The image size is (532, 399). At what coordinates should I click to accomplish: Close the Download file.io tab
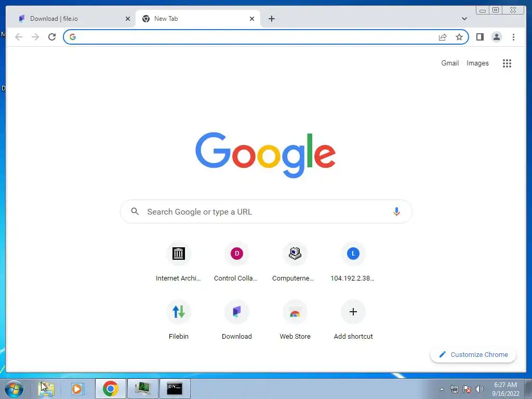pos(128,19)
